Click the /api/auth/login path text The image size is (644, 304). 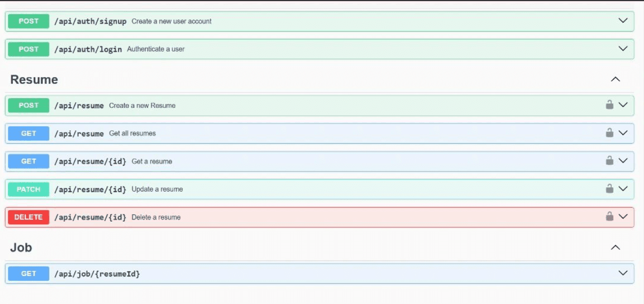(x=88, y=49)
